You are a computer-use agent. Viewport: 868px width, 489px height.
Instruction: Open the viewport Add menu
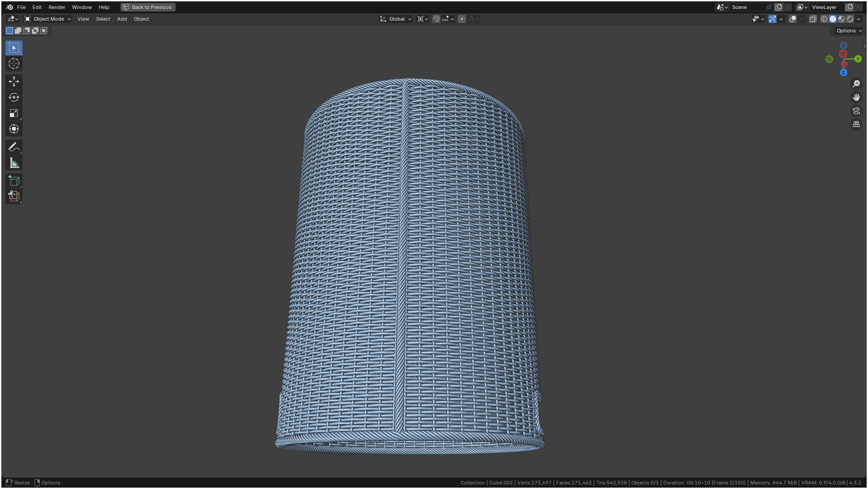(x=122, y=19)
